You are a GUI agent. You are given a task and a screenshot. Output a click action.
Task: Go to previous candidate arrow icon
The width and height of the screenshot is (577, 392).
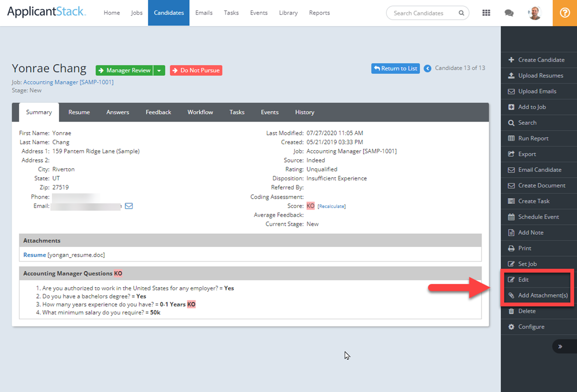tap(427, 69)
